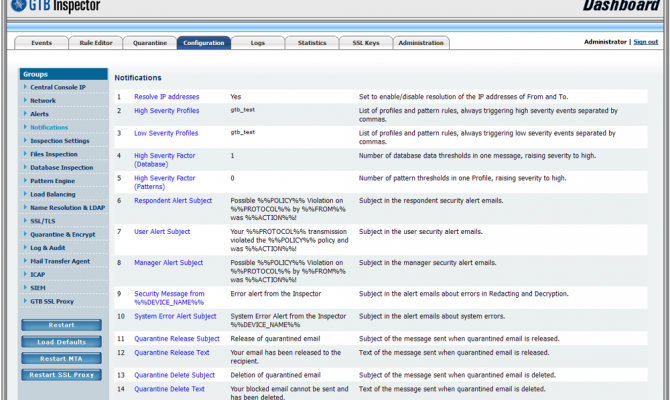Select the SIEM group
The height and width of the screenshot is (400, 670).
click(x=38, y=288)
